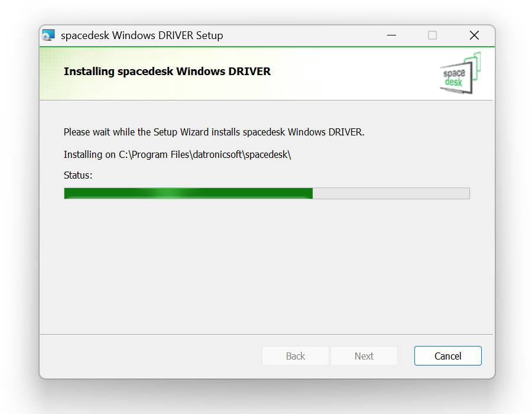Cancel the driver installation
532x414 pixels.
point(447,355)
